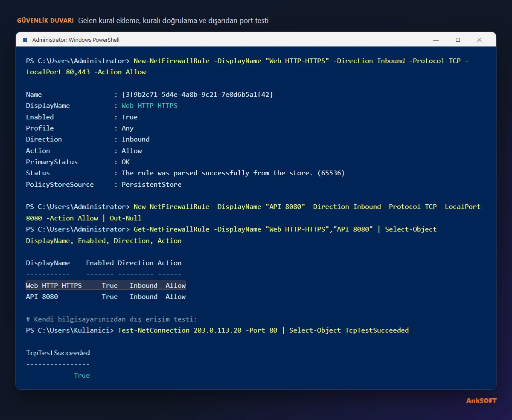Image resolution: width=512 pixels, height=420 pixels.
Task: Click the 'PersistentStore' value
Action: (151, 185)
